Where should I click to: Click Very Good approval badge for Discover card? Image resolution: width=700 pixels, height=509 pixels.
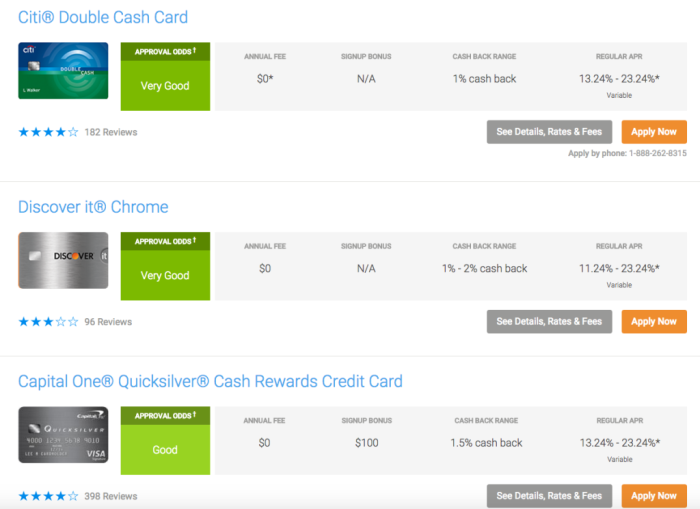[x=165, y=275]
